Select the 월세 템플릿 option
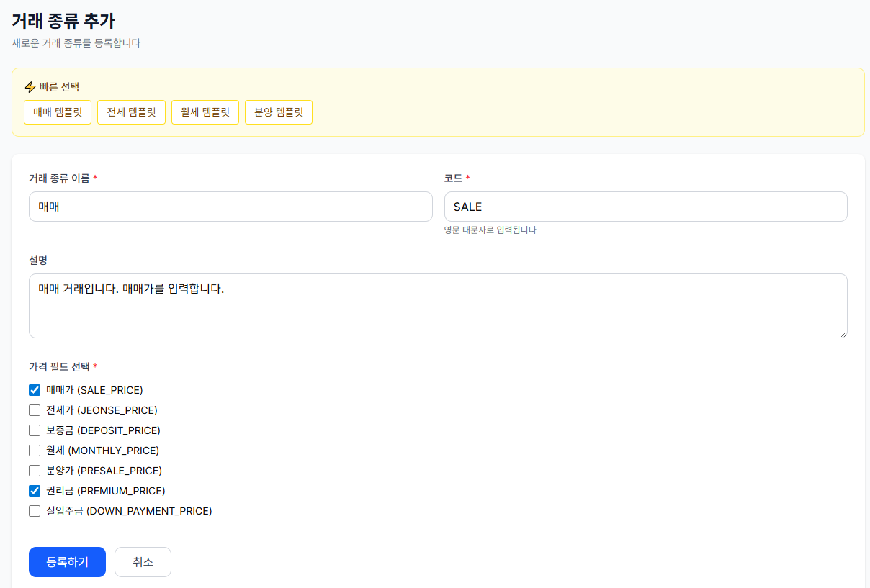Viewport: 870px width, 588px height. coord(205,112)
